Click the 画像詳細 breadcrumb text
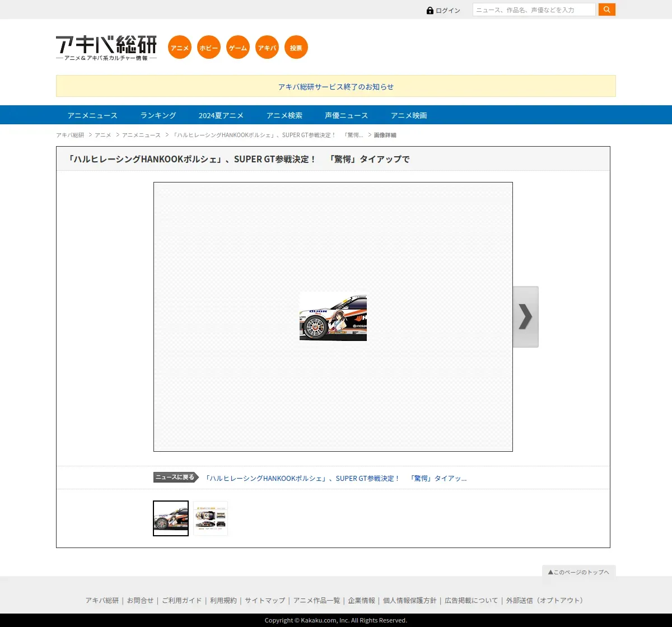The height and width of the screenshot is (627, 672). [x=385, y=135]
